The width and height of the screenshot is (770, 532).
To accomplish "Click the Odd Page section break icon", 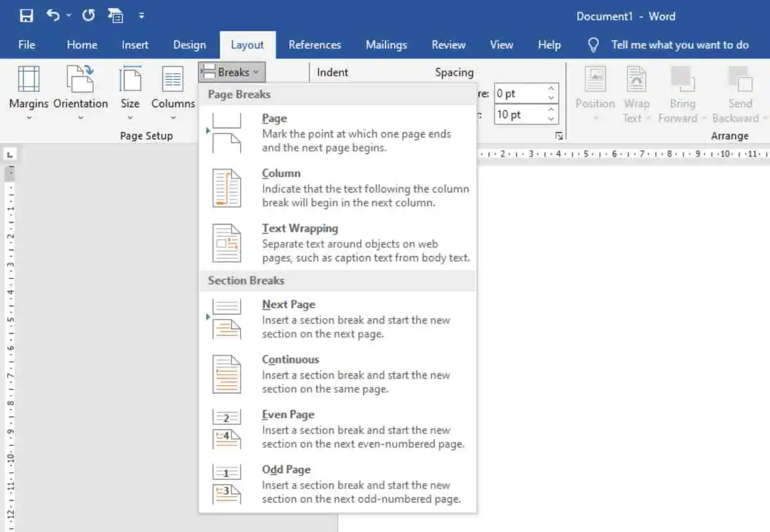I will coord(227,485).
